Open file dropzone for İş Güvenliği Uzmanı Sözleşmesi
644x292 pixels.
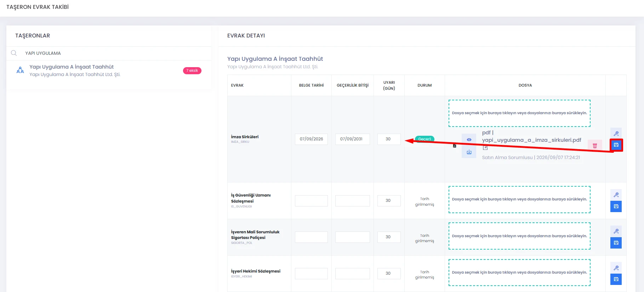(x=519, y=199)
